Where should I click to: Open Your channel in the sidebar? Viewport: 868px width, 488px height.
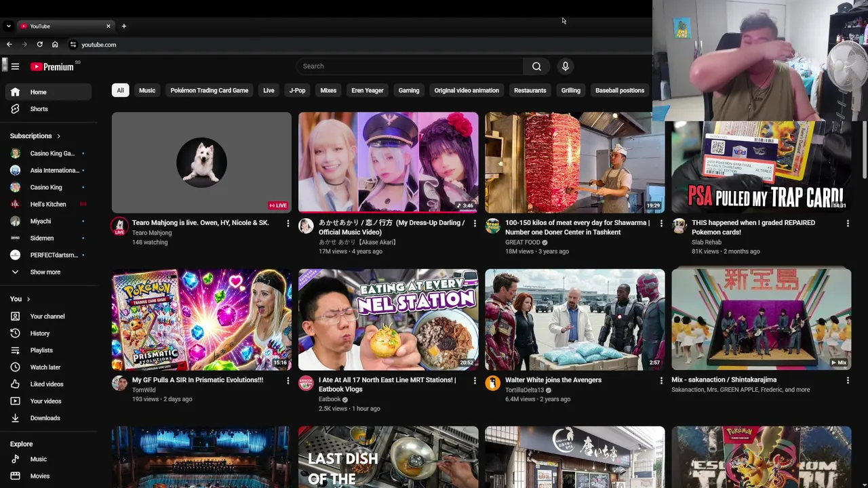pos(47,317)
